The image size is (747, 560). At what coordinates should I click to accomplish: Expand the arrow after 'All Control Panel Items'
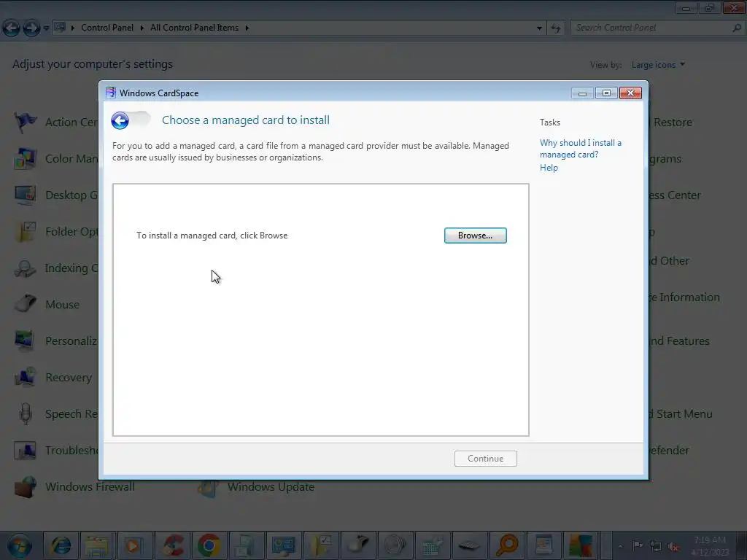click(x=247, y=28)
